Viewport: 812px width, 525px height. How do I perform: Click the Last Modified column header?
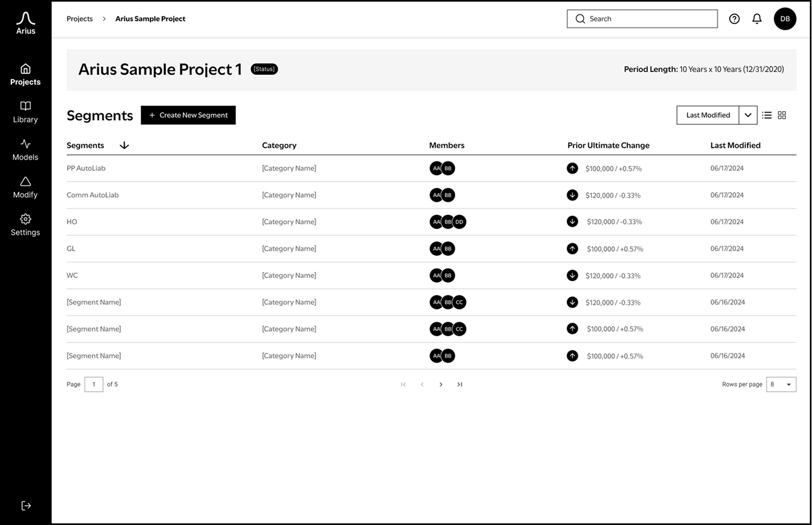pos(735,145)
